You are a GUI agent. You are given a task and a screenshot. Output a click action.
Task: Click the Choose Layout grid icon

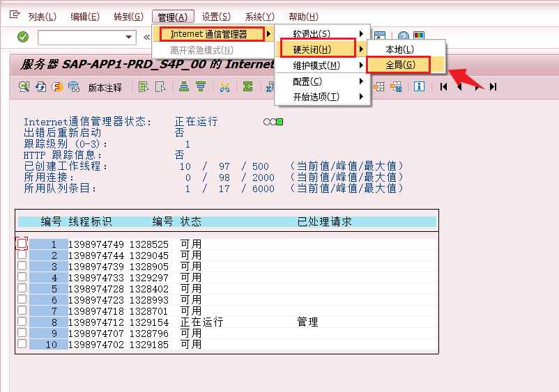379,86
